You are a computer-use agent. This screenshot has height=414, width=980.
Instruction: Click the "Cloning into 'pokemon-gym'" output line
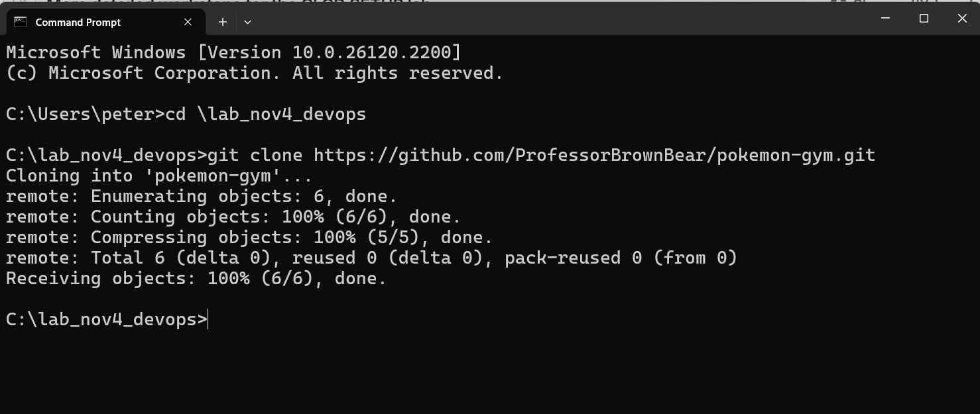coord(159,176)
